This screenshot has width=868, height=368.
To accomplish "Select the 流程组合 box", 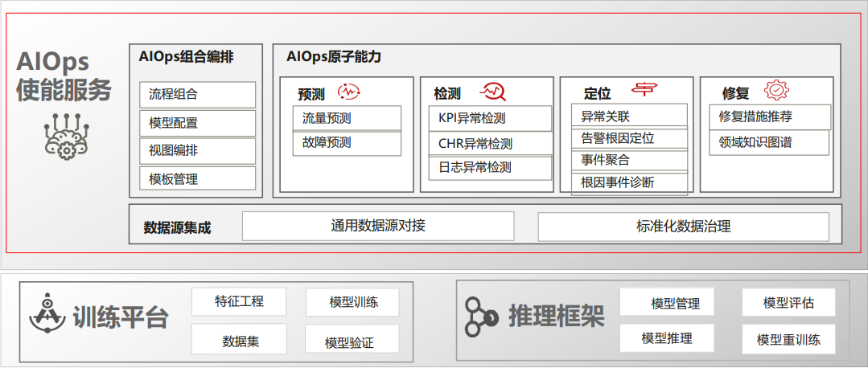I will 198,95.
